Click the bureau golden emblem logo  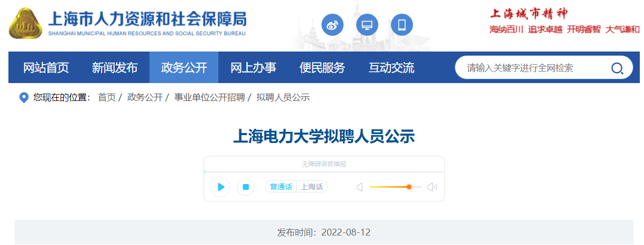click(x=25, y=24)
